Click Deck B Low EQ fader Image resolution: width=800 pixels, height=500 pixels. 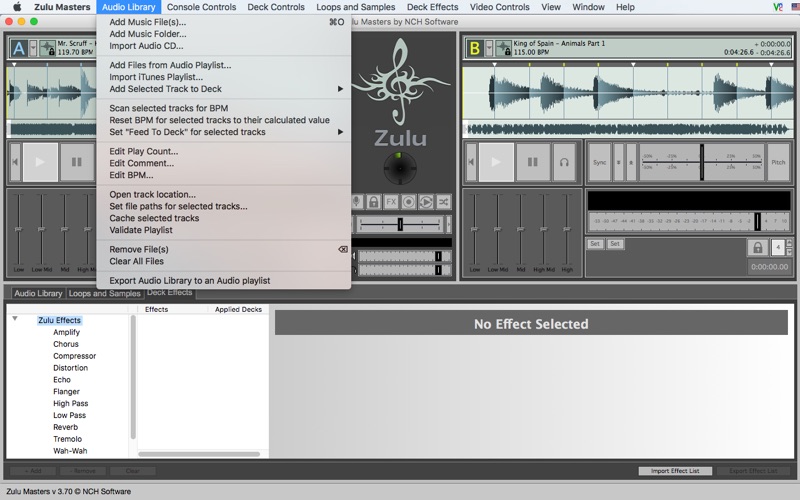[x=474, y=229]
